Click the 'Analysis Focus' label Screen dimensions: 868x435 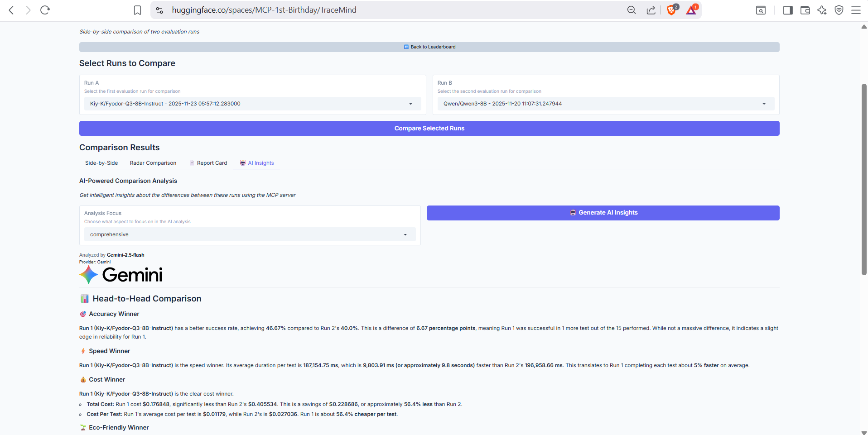click(103, 213)
